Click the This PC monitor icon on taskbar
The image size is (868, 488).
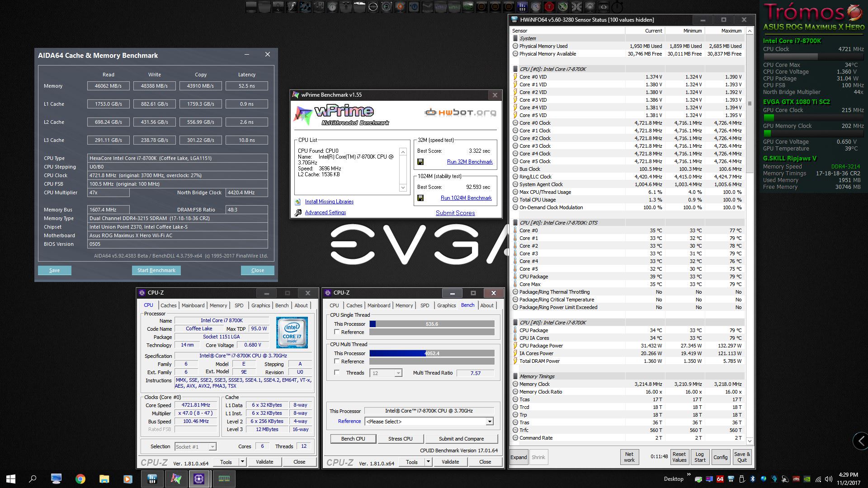point(57,479)
